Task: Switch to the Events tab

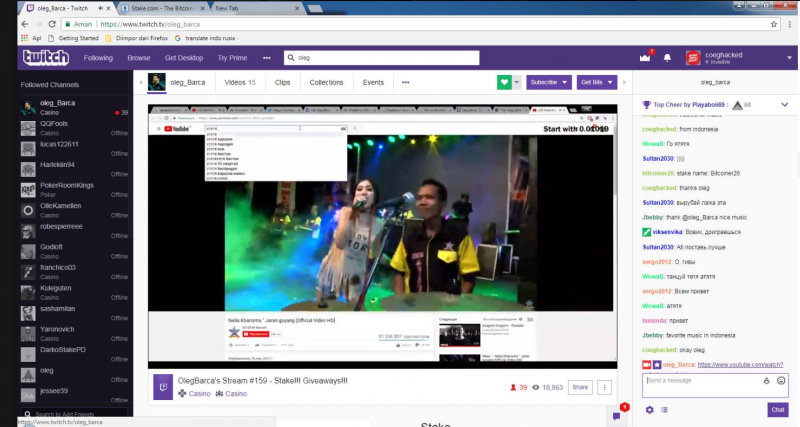Action: coord(373,82)
